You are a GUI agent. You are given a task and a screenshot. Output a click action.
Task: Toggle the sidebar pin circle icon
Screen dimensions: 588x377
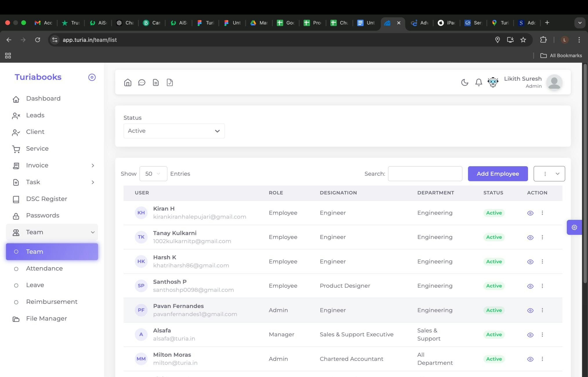(x=92, y=77)
